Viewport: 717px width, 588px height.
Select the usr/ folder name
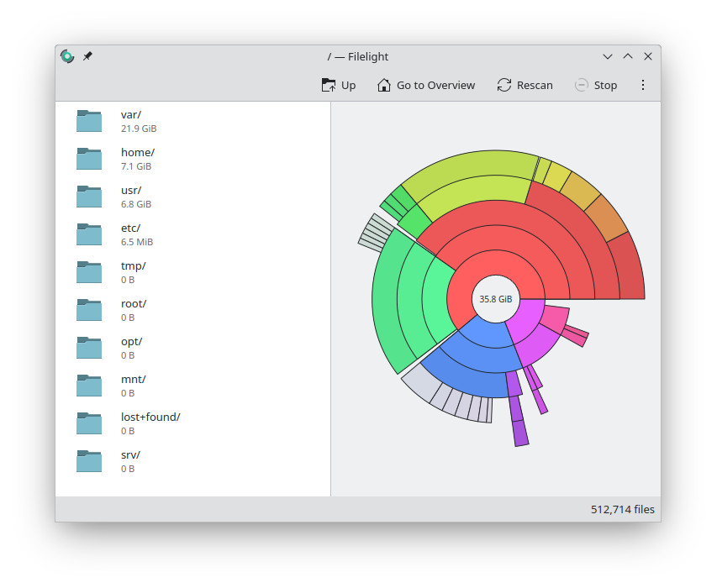tap(131, 191)
